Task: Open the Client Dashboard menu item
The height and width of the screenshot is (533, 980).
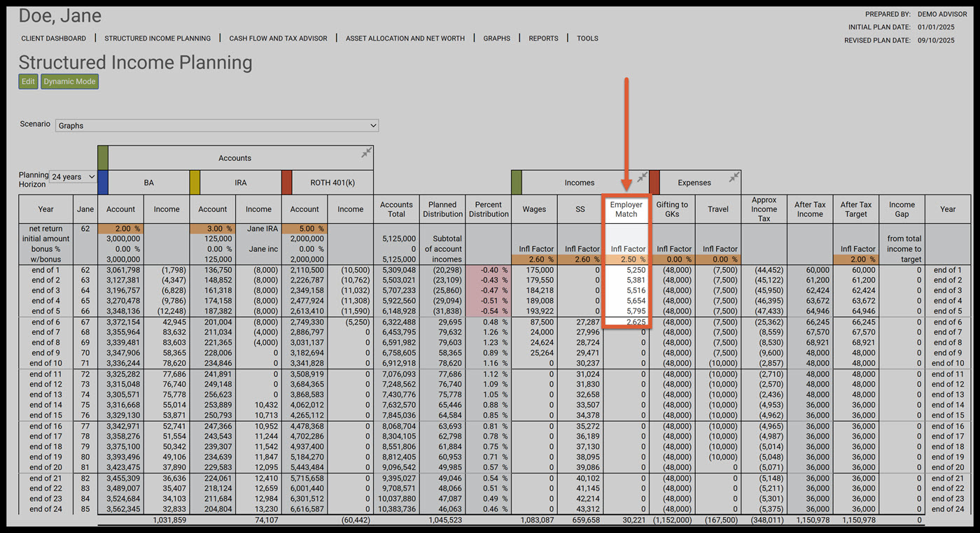Action: pyautogui.click(x=54, y=38)
